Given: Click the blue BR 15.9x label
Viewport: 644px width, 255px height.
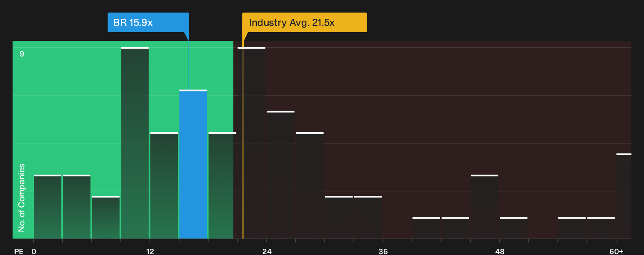Looking at the screenshot, I should click(148, 22).
